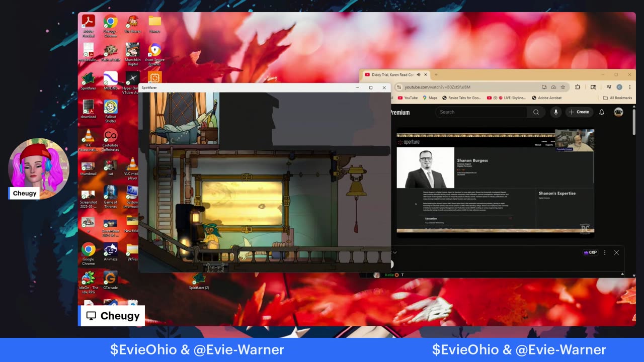This screenshot has height=362, width=644.
Task: Close the live chat panel
Action: [x=616, y=252]
